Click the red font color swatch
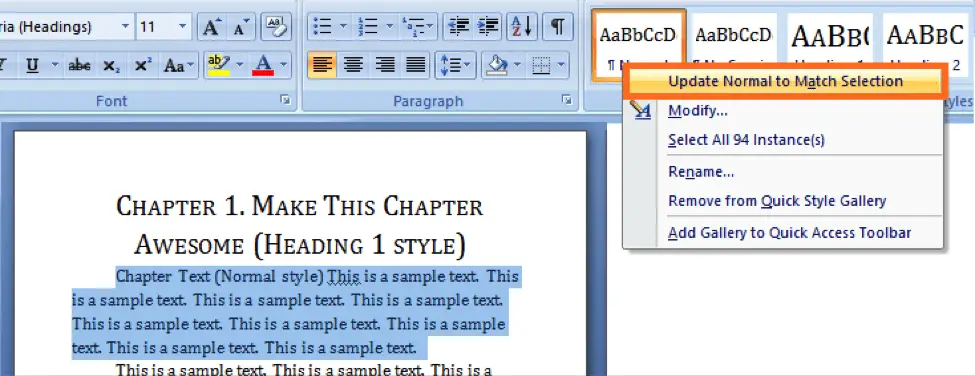The height and width of the screenshot is (376, 975). (x=264, y=65)
